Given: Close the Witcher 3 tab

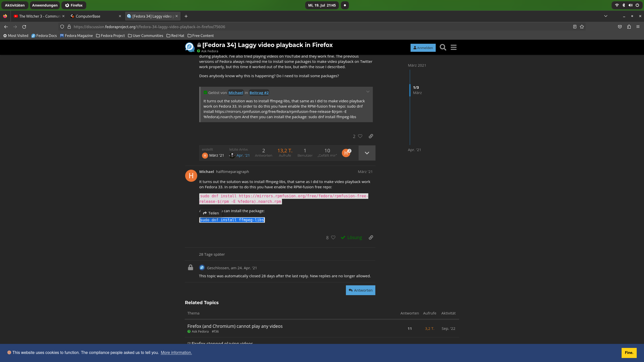Looking at the screenshot, I should 63,16.
